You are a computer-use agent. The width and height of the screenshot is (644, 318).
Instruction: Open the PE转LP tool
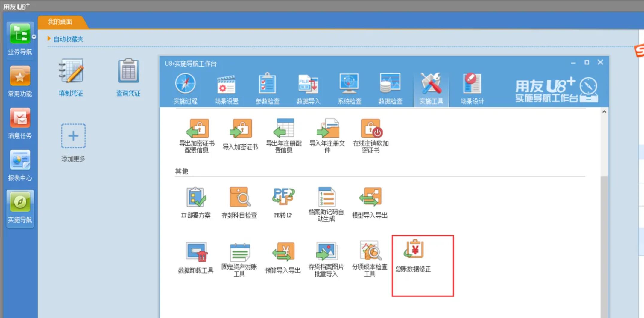(x=283, y=203)
